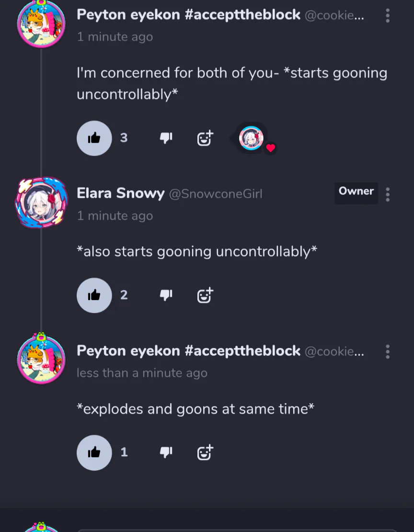This screenshot has height=532, width=414.
Task: Open options menu for 'explodes and goons' comment
Action: [388, 352]
